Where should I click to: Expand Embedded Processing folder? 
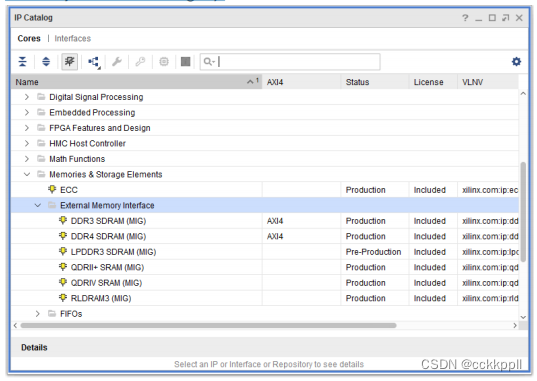tap(27, 112)
